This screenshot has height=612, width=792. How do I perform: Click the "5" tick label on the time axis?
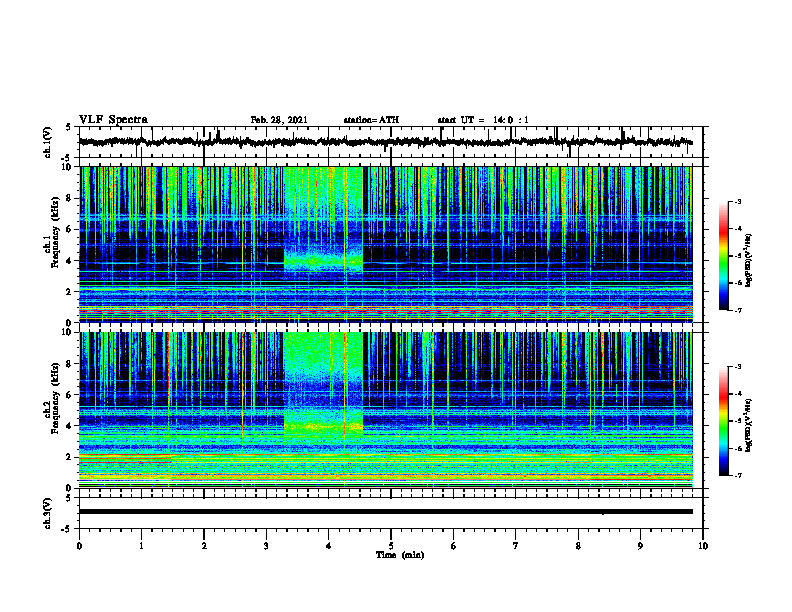391,546
